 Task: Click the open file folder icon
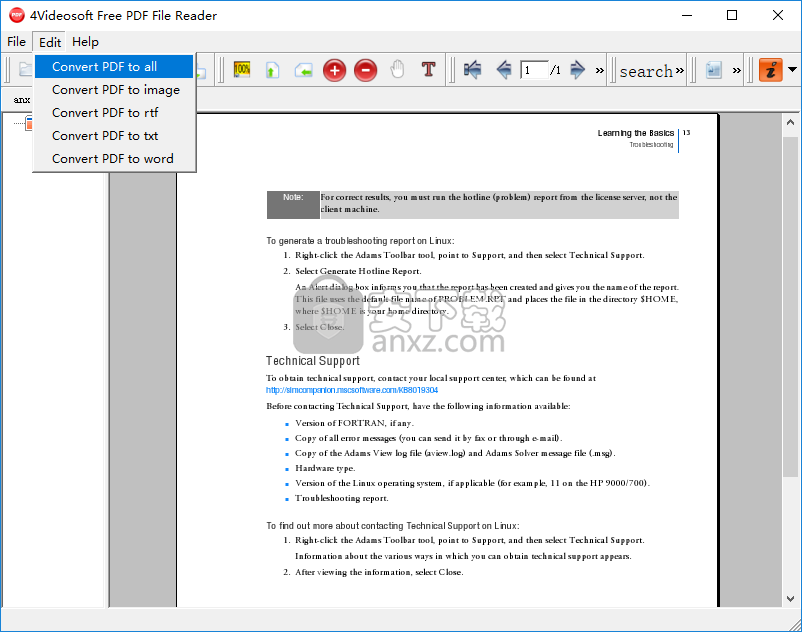click(25, 69)
